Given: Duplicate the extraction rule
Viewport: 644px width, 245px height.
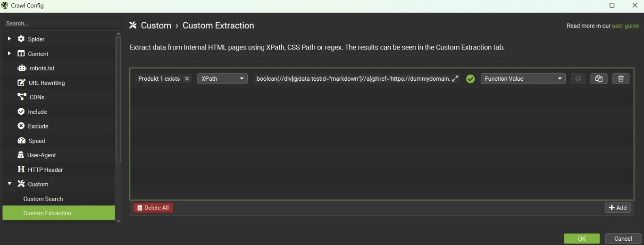Looking at the screenshot, I should tap(599, 79).
